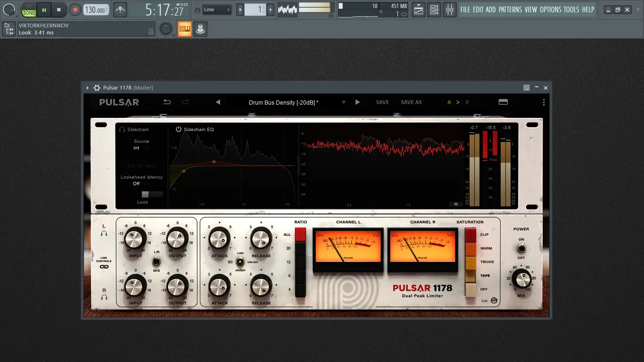644x362 pixels.
Task: Click the M button under the graph
Action: (x=455, y=204)
